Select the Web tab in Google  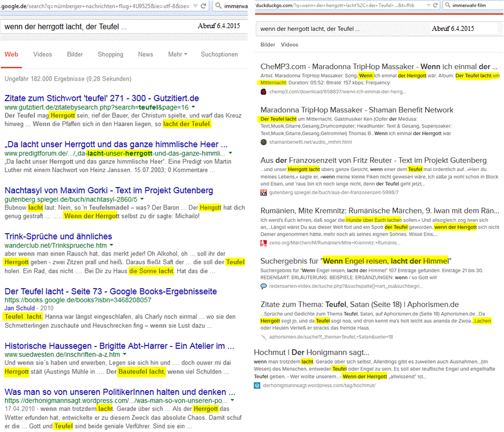[11, 54]
